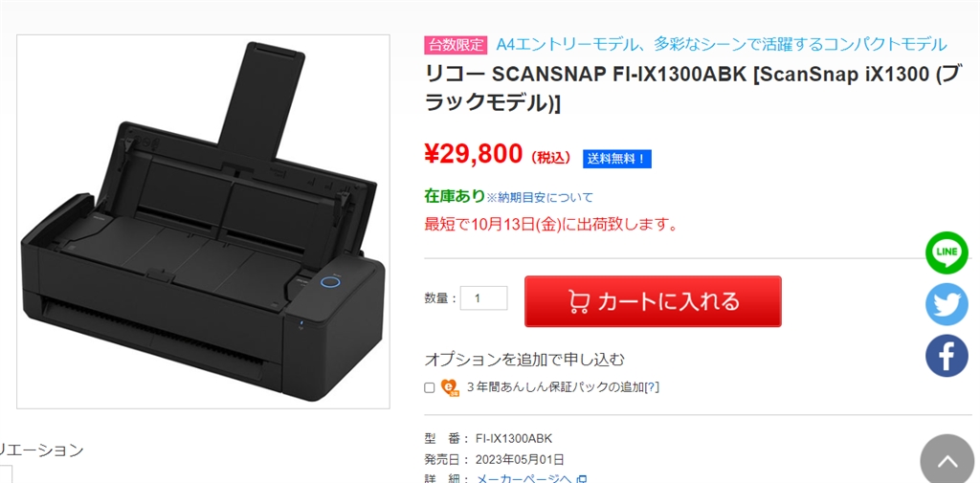This screenshot has width=980, height=483.
Task: Share product on Twitter bird icon
Action: (x=947, y=304)
